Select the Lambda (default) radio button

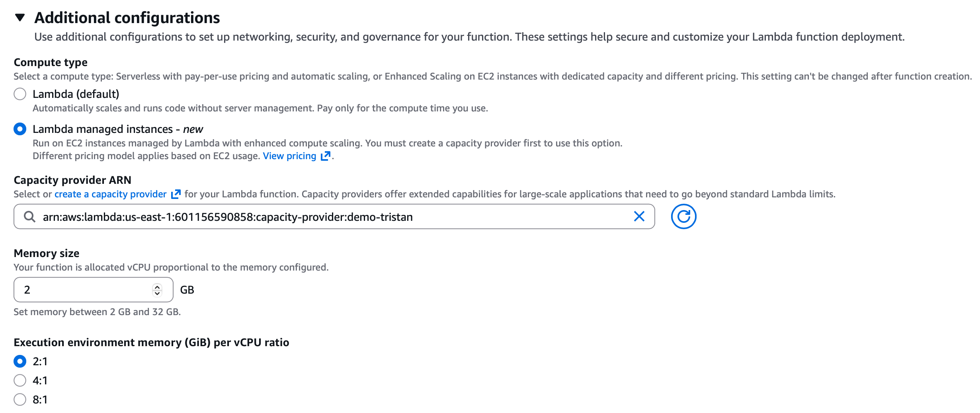tap(20, 94)
